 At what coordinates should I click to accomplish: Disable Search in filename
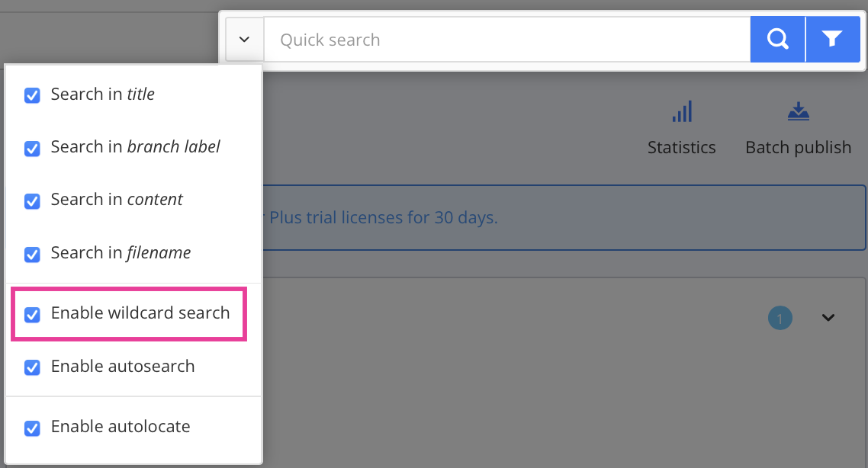click(32, 254)
